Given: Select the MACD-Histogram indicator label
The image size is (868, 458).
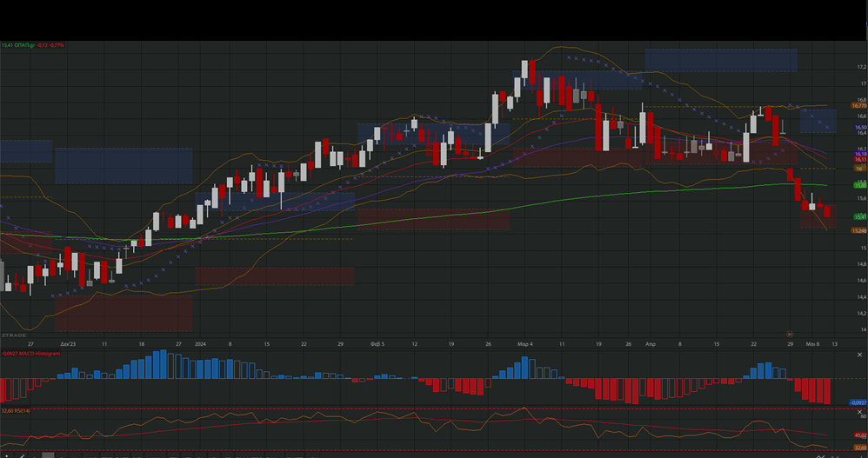Looking at the screenshot, I should (39, 354).
